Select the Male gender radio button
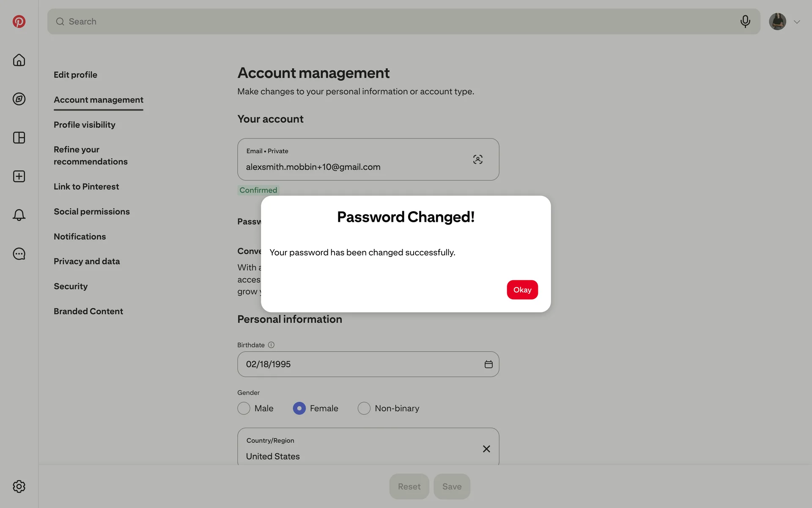Image resolution: width=812 pixels, height=508 pixels. point(244,408)
